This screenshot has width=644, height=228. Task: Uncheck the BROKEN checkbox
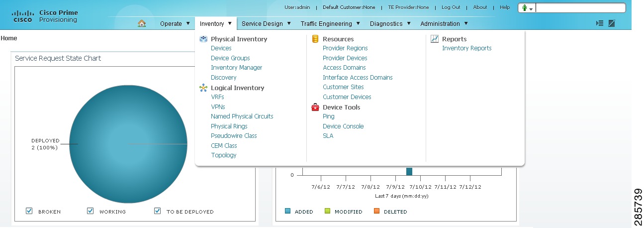[x=29, y=211]
